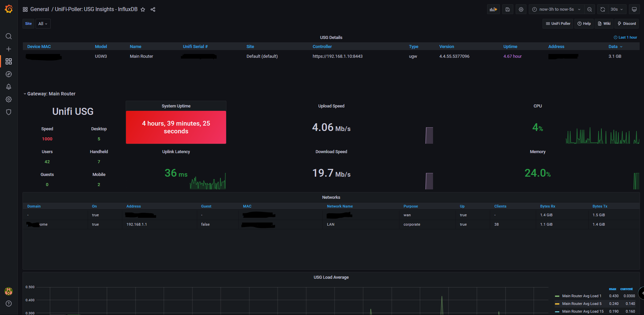Open the dashboard grid icon beside General
The height and width of the screenshot is (315, 644).
click(x=25, y=9)
